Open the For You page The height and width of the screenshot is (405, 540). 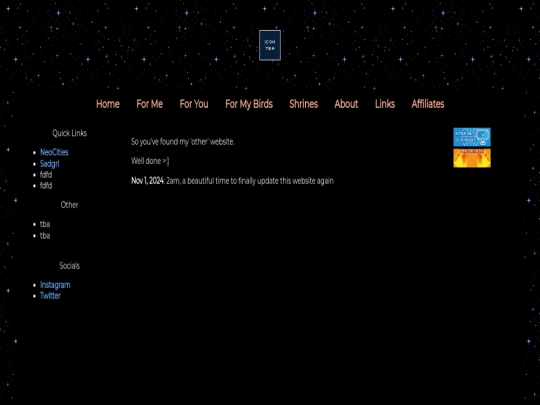[194, 104]
